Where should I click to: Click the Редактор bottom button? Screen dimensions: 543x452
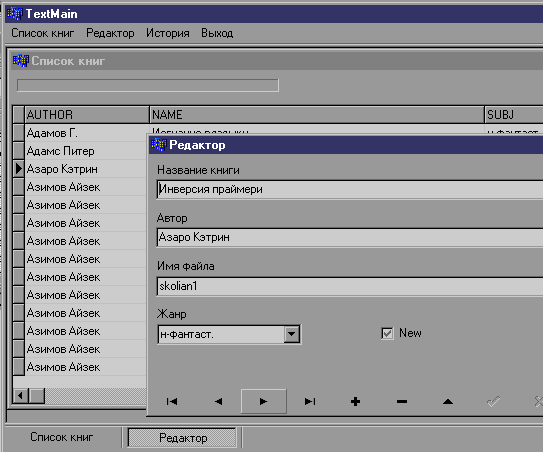(183, 438)
